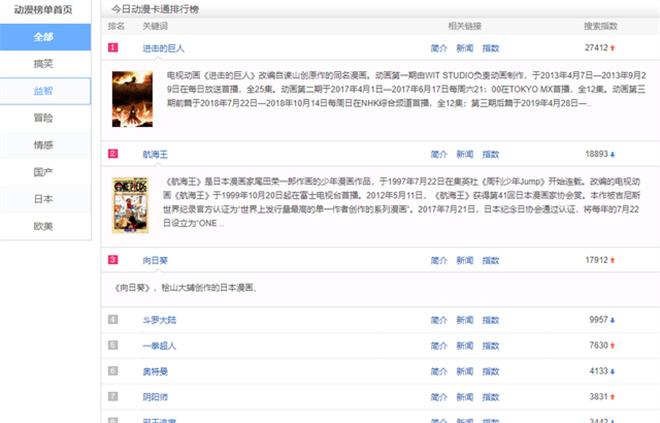Click blue down arrow beside 4133
Screen dimensions: 660x423
pyautogui.click(x=612, y=372)
